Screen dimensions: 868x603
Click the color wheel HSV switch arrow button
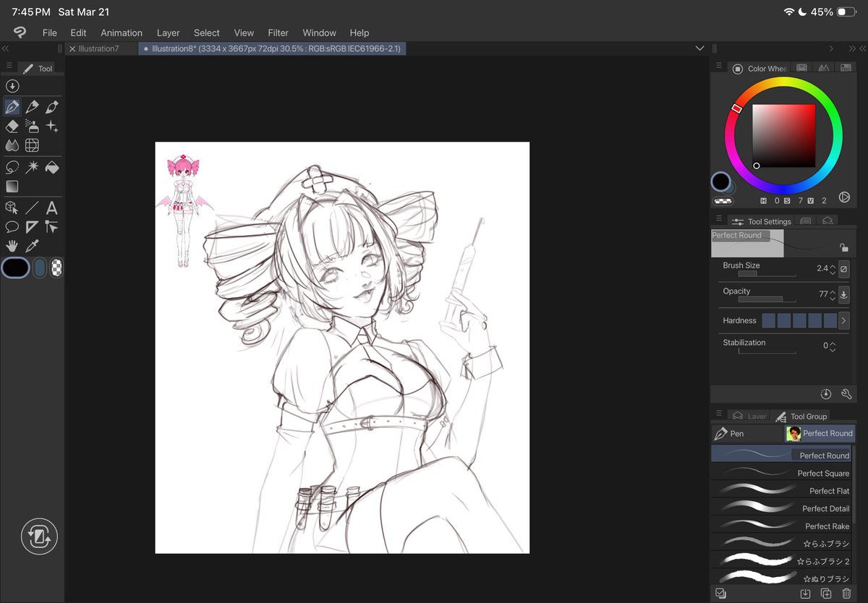point(844,197)
